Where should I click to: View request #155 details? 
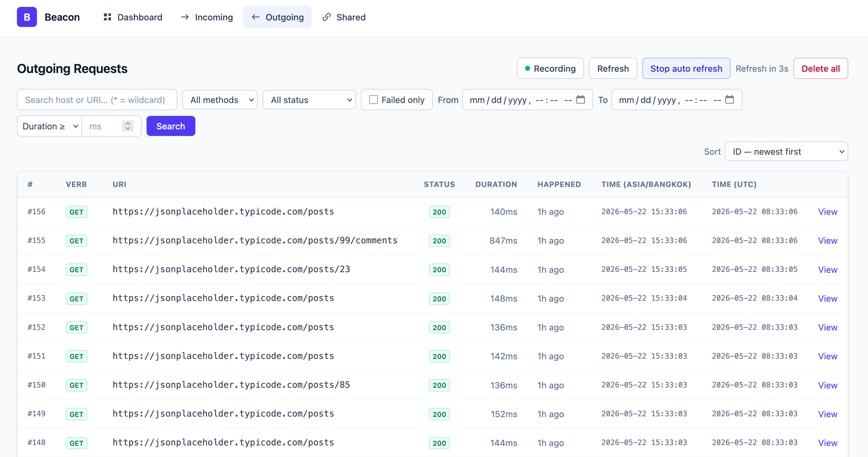point(827,241)
